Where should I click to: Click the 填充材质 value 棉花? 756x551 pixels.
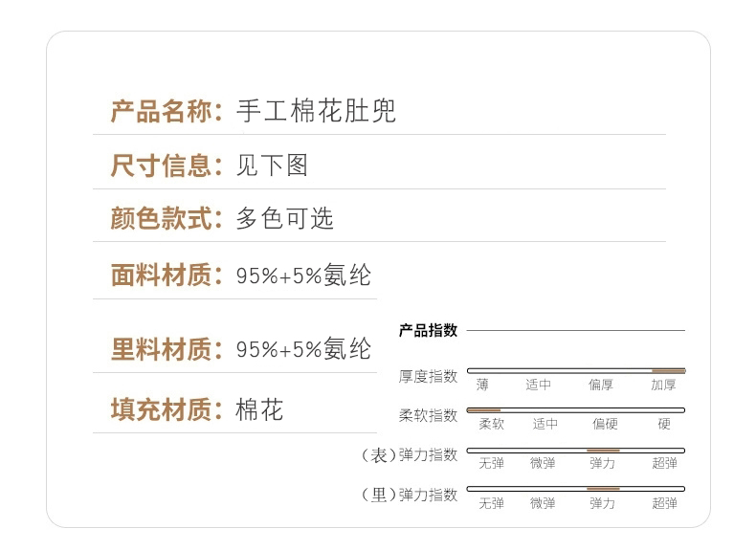(259, 410)
